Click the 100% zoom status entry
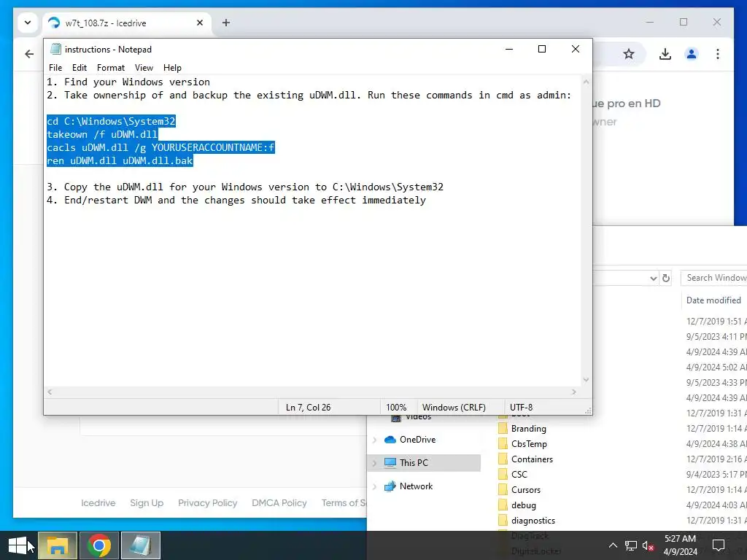The image size is (747, 560). (x=396, y=407)
